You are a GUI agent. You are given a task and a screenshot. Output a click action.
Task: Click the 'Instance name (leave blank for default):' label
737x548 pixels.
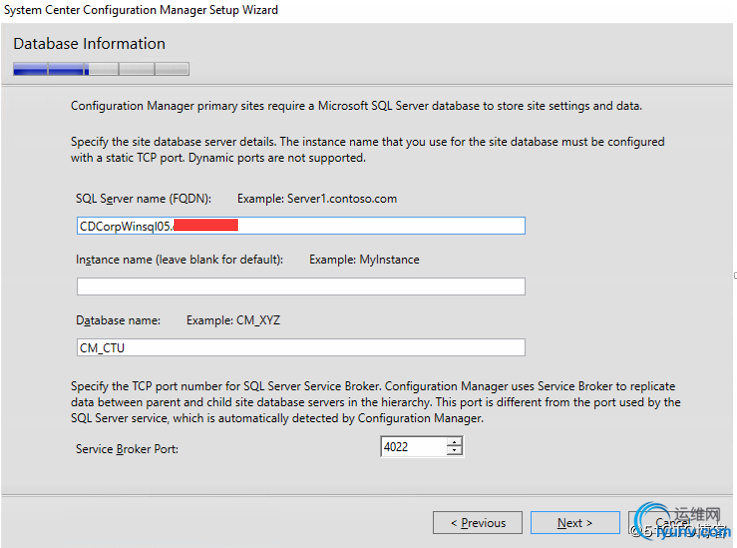pos(180,259)
